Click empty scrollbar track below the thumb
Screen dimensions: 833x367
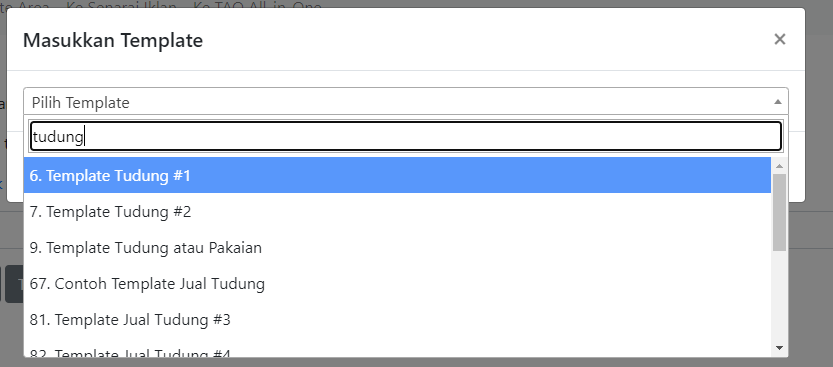pos(779,296)
